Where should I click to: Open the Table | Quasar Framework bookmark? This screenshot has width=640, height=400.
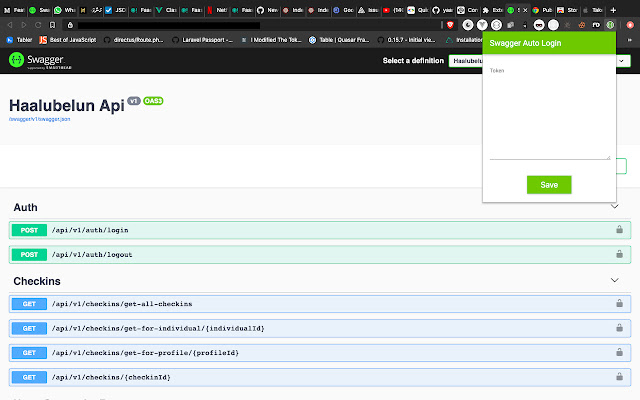tap(339, 40)
